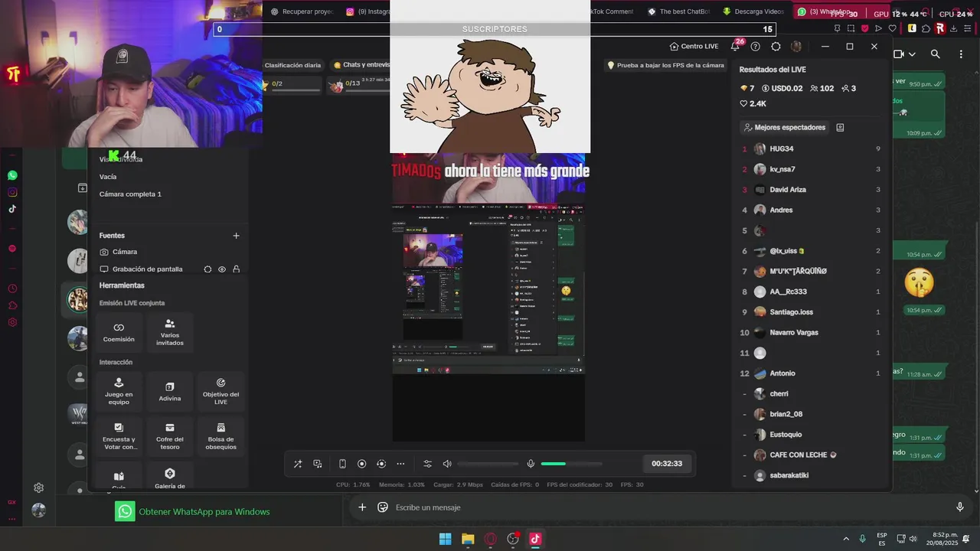Select viewer David Ariza in the ranking
Image resolution: width=980 pixels, height=551 pixels.
[811, 190]
